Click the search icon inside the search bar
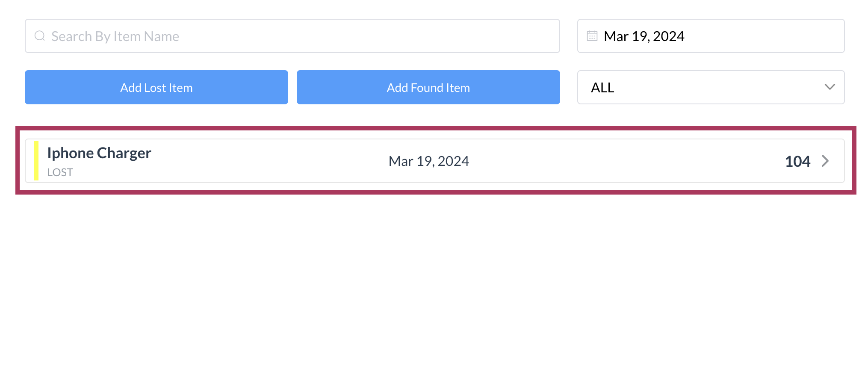 click(40, 36)
